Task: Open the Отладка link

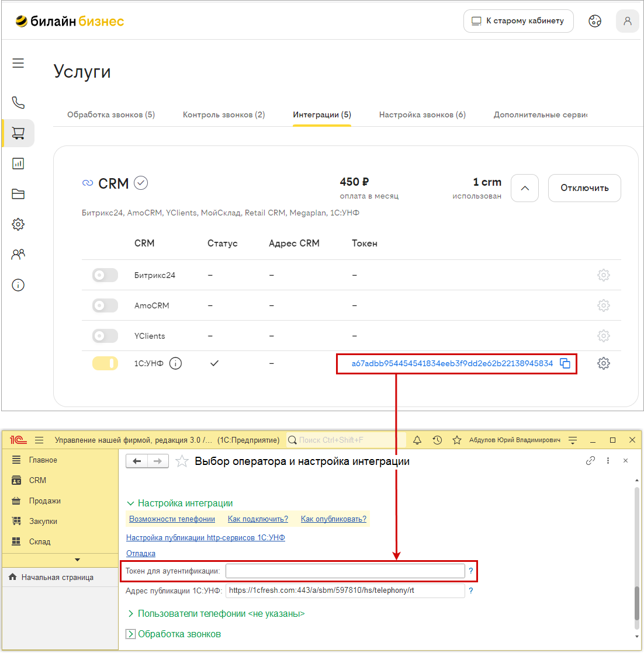Action: [x=141, y=554]
